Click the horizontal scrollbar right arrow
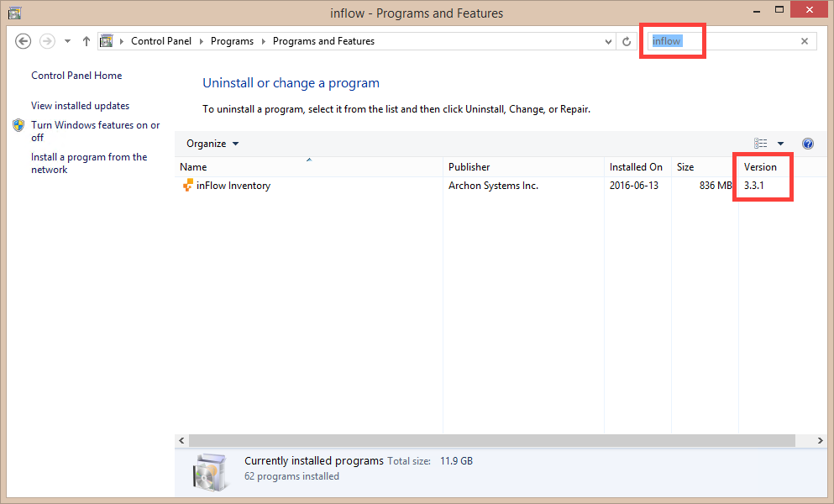834x504 pixels. [821, 441]
